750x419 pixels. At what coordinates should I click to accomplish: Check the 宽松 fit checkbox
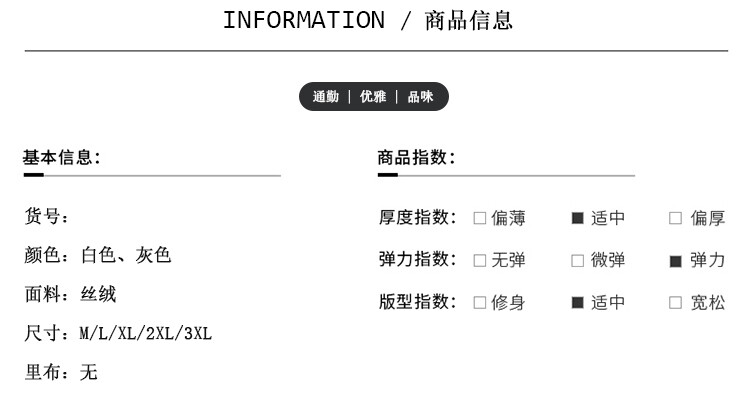click(x=675, y=303)
